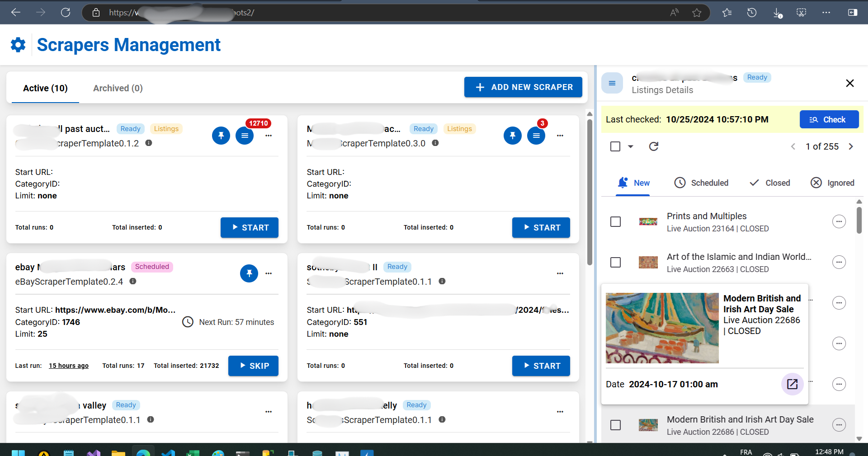Open browser downloads icon
Image resolution: width=868 pixels, height=456 pixels.
pos(777,13)
